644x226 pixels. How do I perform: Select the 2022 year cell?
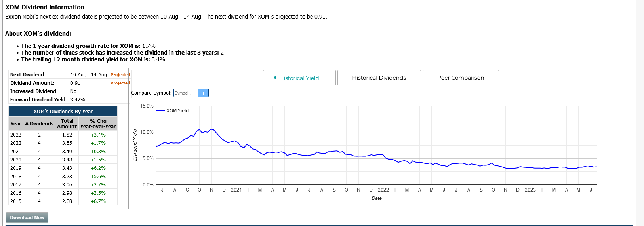pos(16,143)
